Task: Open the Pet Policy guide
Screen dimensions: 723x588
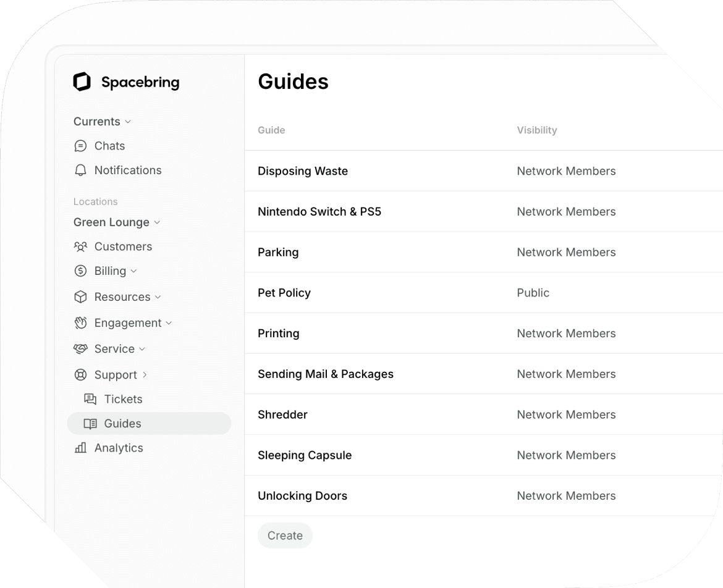Action: [284, 293]
